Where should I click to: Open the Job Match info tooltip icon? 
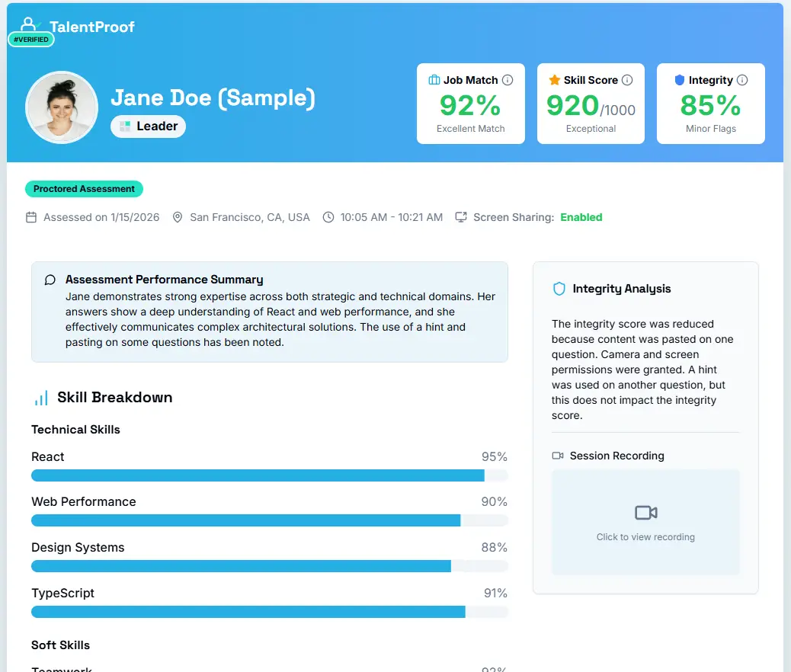(x=509, y=79)
